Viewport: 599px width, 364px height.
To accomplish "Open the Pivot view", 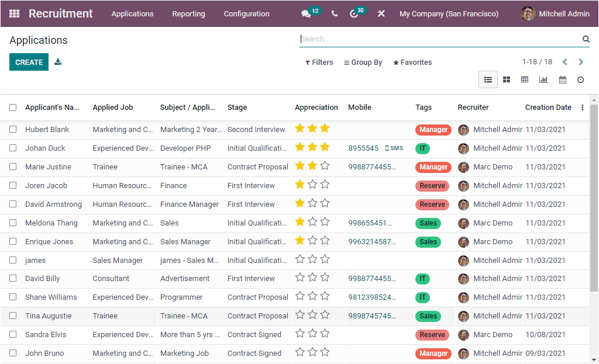I will 524,79.
